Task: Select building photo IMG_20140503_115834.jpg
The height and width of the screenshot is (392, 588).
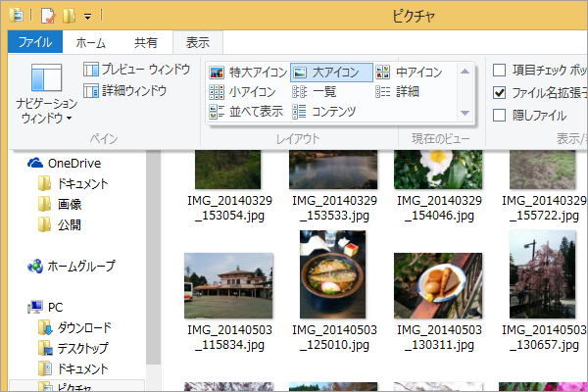Action: [x=228, y=285]
